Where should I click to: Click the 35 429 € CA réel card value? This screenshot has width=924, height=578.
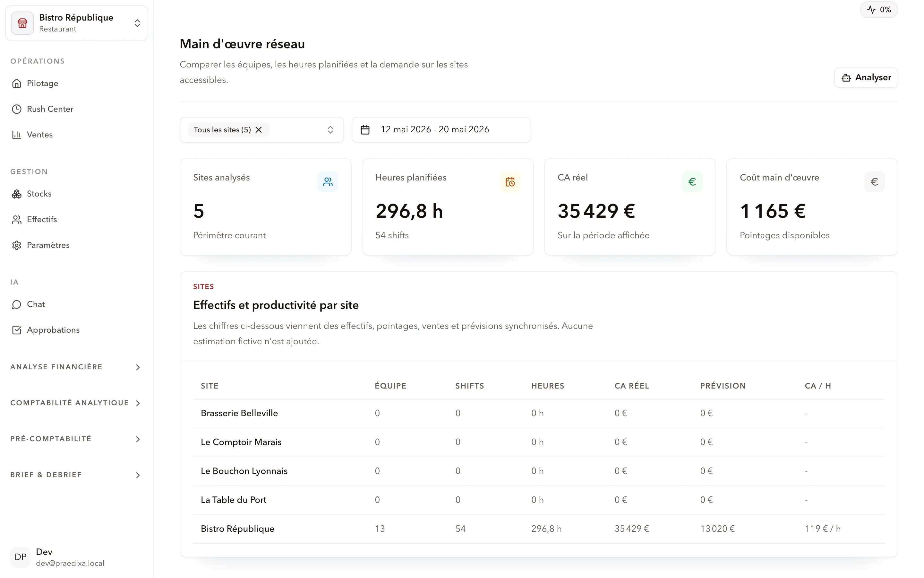(596, 211)
